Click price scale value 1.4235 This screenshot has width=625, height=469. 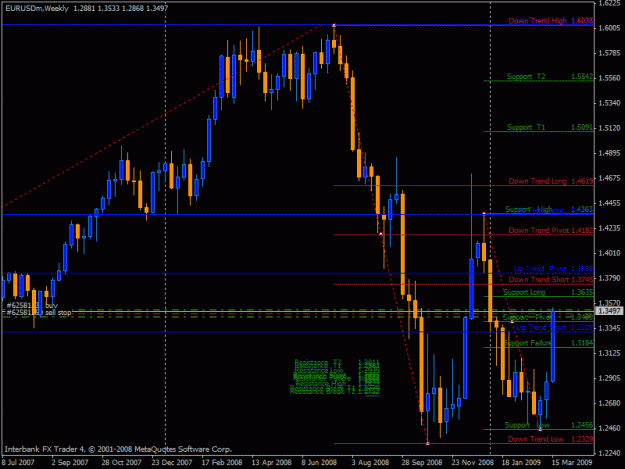coord(610,228)
